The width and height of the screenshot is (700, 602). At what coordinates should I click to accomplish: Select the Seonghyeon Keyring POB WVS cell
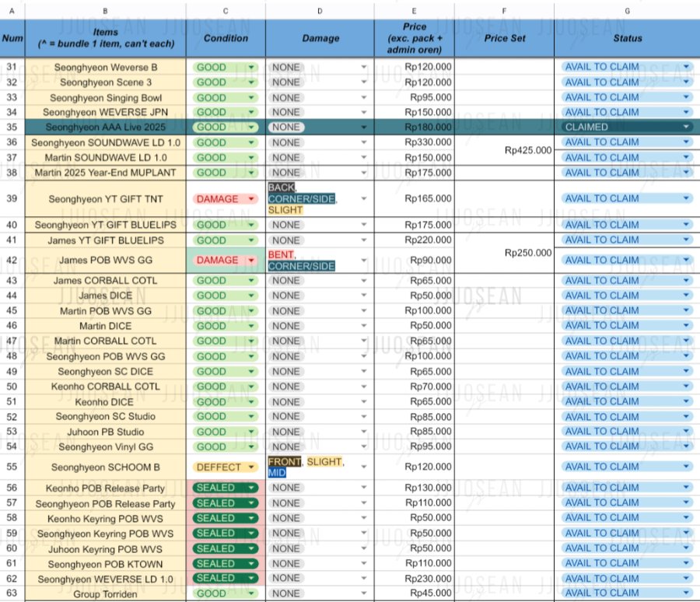105,534
